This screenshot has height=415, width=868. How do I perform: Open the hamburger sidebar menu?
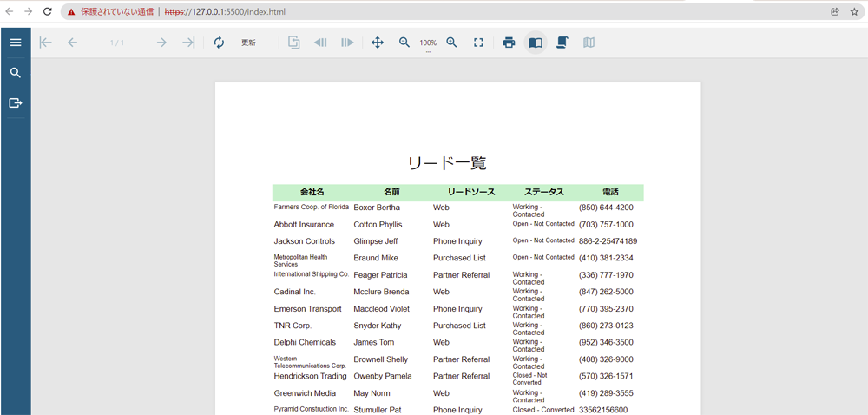point(16,43)
